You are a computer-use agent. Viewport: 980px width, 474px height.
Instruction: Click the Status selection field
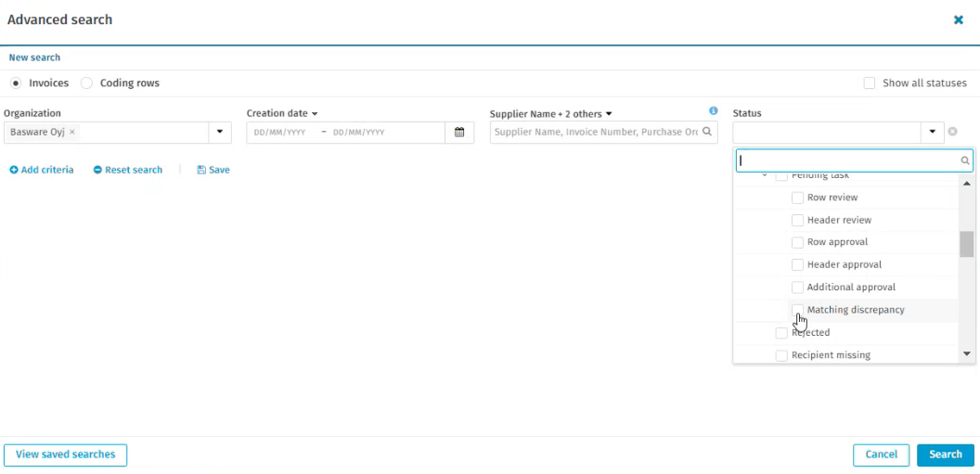[x=827, y=133]
